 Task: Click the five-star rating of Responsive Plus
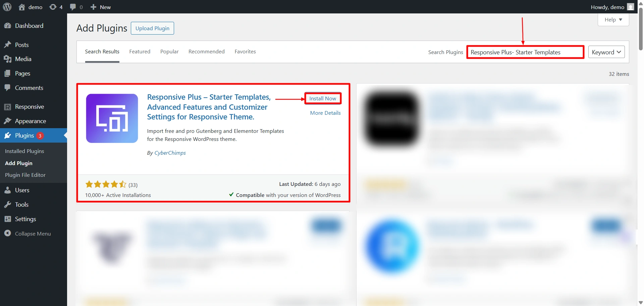click(106, 184)
